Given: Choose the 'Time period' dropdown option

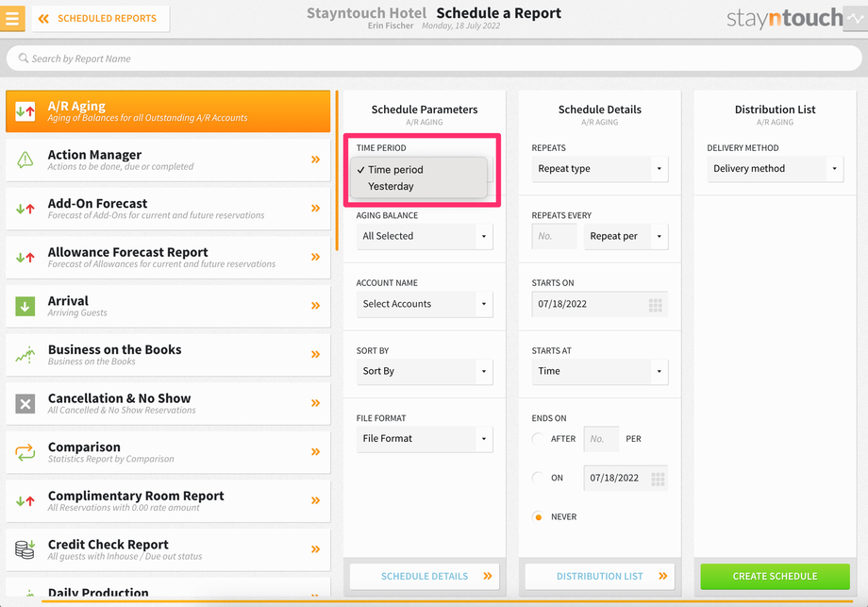Looking at the screenshot, I should [x=419, y=170].
